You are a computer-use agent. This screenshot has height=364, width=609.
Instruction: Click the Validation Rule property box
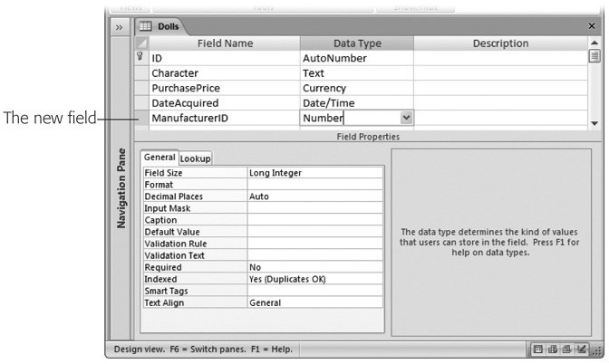click(315, 244)
